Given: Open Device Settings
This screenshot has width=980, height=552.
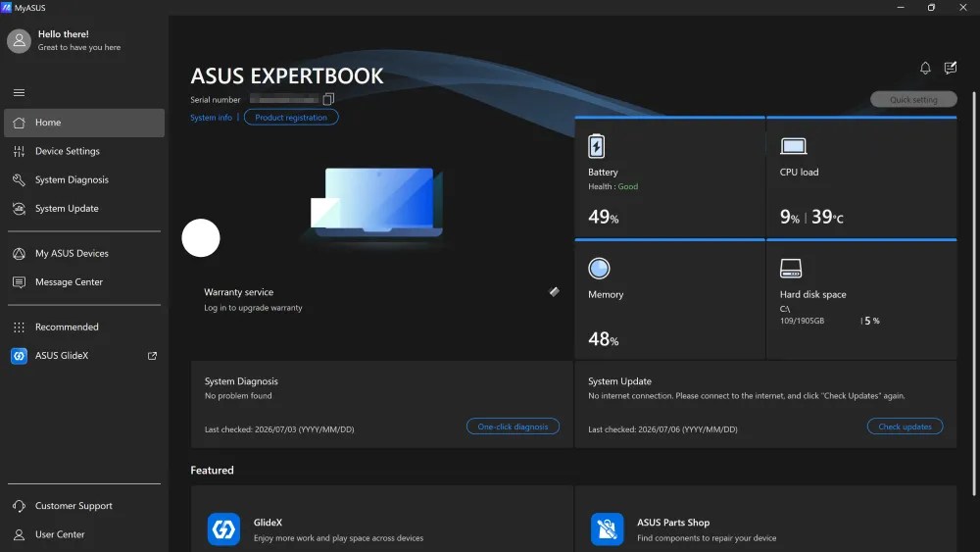Looking at the screenshot, I should click(84, 151).
